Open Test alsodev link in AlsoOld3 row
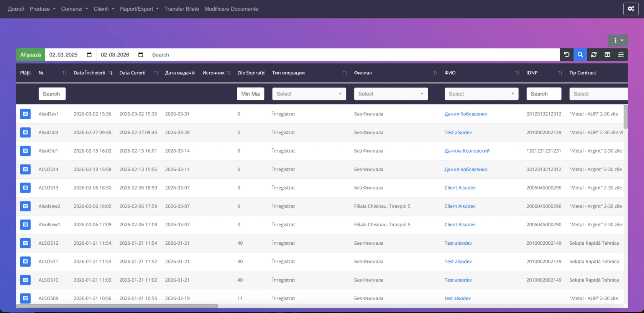This screenshot has height=313, width=644. point(458,132)
